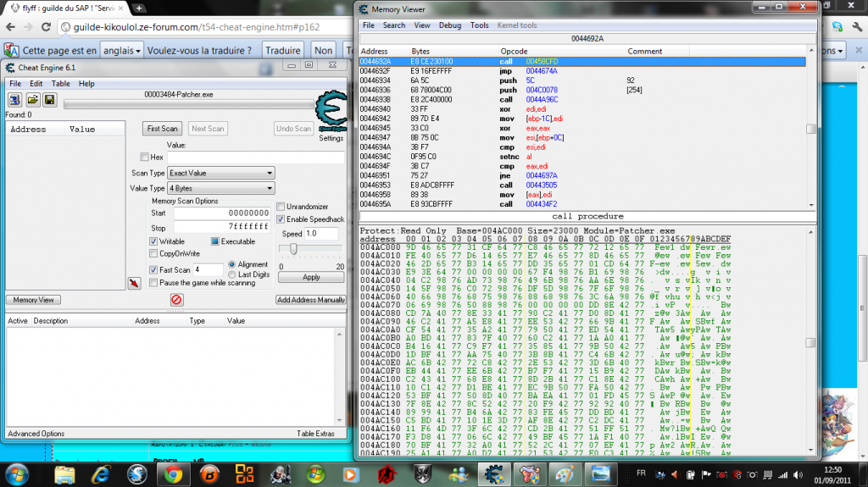Click the Windows Start orb
Viewport: 868px width, 487px height.
click(17, 475)
